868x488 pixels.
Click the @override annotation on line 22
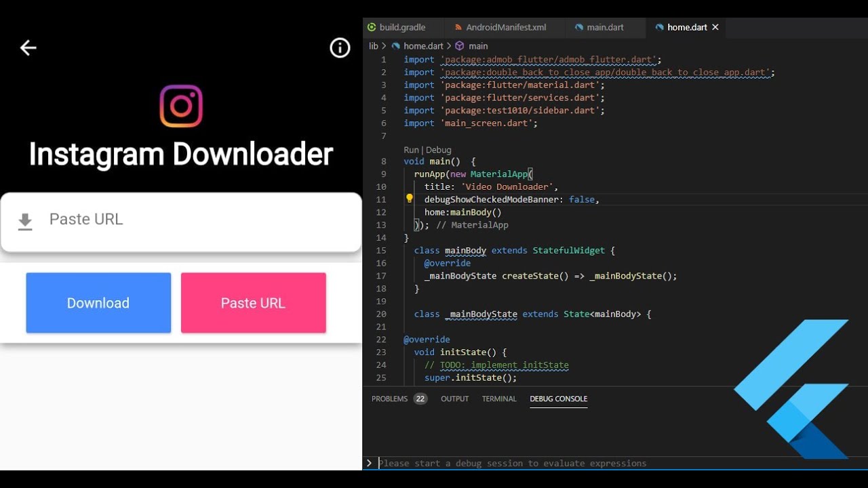tap(427, 340)
